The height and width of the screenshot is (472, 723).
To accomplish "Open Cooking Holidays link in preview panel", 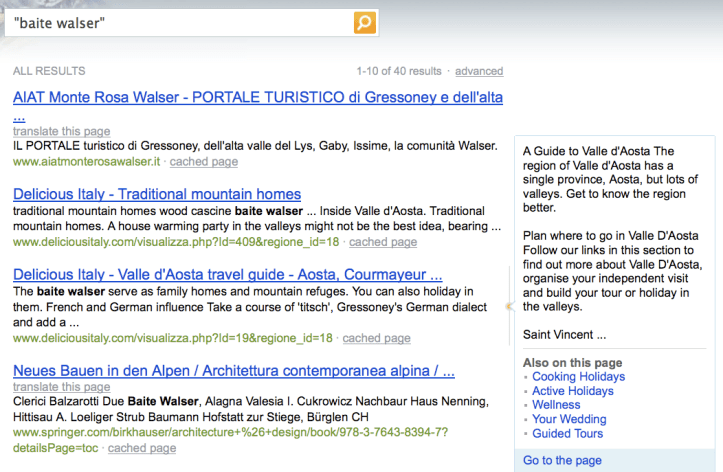I will 579,377.
